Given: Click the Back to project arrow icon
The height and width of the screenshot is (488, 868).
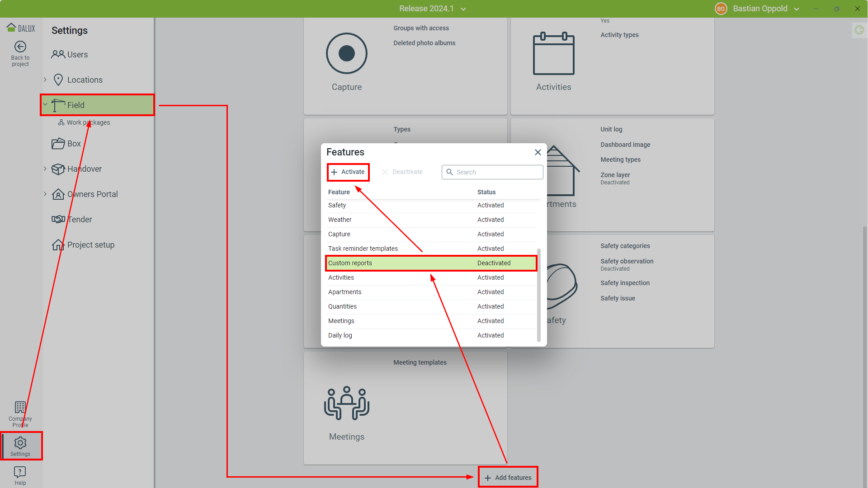Looking at the screenshot, I should [20, 47].
